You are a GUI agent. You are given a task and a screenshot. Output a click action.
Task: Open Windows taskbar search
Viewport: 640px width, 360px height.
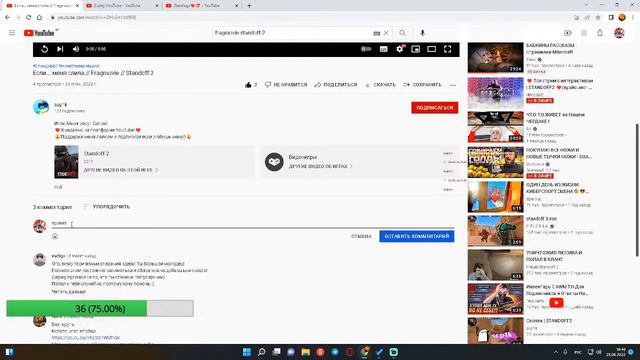pyautogui.click(x=262, y=352)
